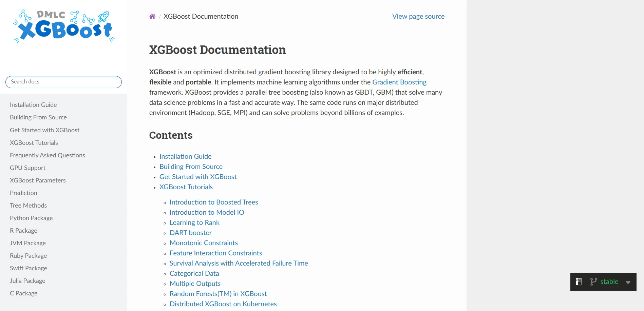The height and width of the screenshot is (311, 644).
Task: Open Learning to Rank link
Action: point(194,222)
